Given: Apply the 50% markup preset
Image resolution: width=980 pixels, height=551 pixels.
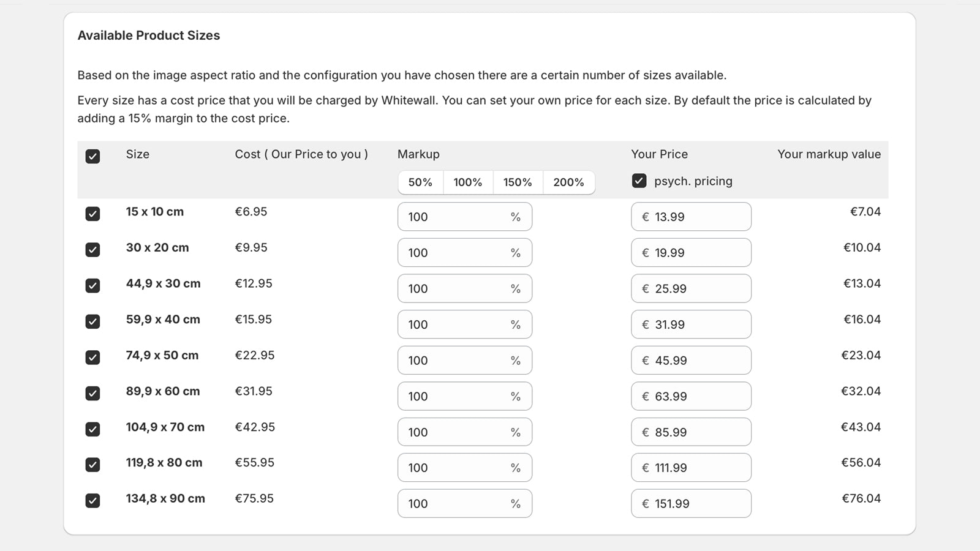Looking at the screenshot, I should (420, 182).
